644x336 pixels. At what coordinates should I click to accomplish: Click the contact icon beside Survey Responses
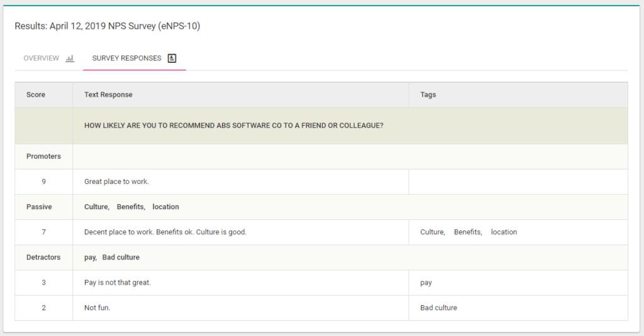point(172,58)
